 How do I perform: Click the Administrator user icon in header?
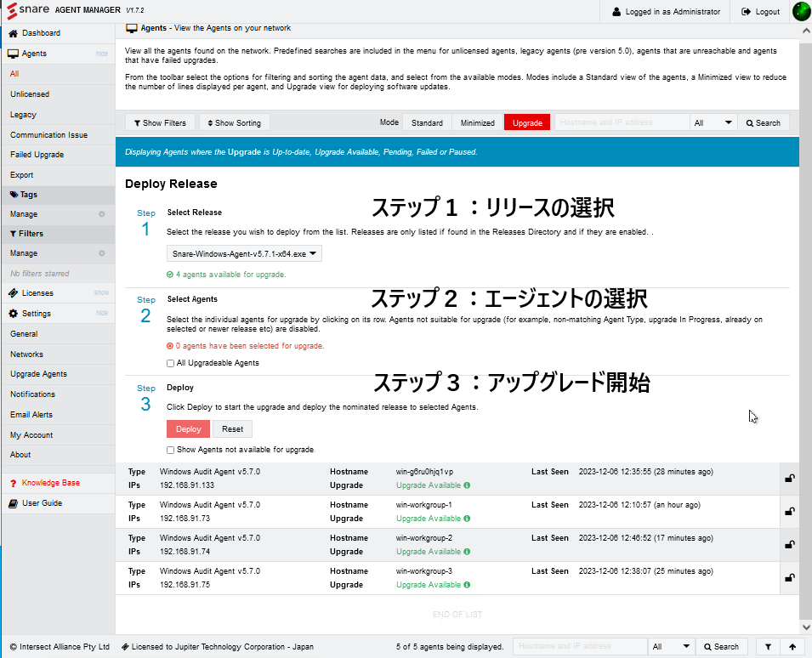(616, 11)
